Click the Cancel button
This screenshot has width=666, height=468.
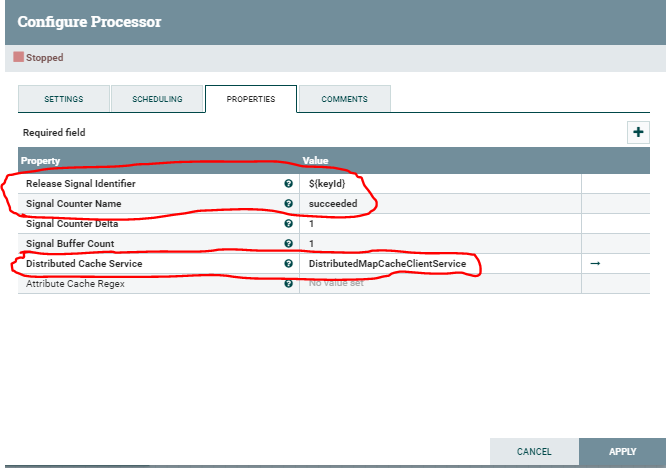(x=534, y=451)
